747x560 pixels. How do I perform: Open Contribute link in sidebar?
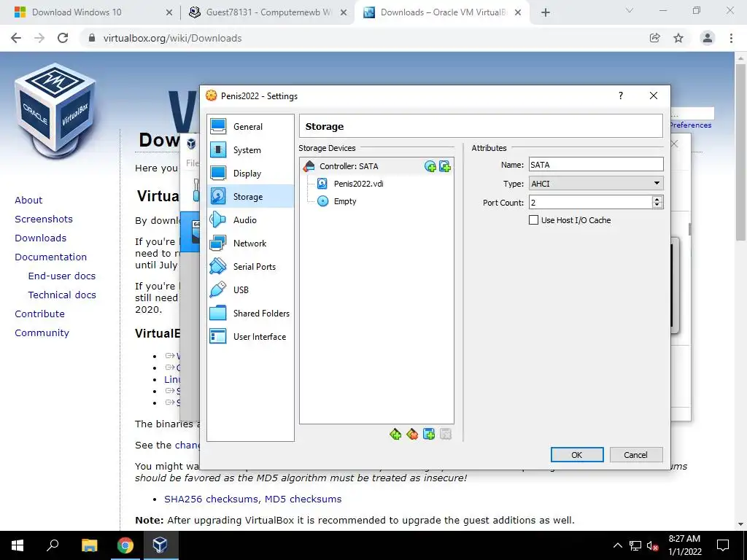(x=39, y=314)
